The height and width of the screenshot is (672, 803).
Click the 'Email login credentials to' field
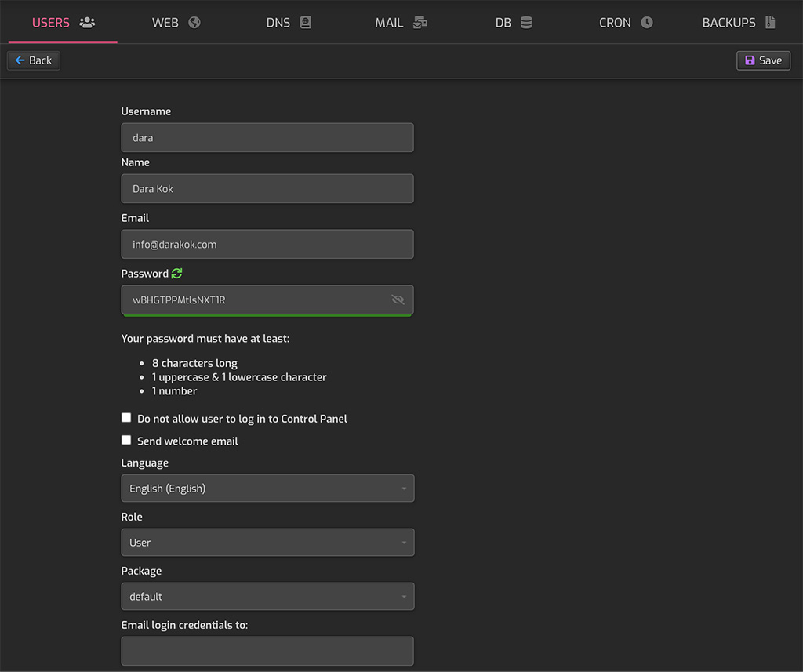[x=267, y=651]
